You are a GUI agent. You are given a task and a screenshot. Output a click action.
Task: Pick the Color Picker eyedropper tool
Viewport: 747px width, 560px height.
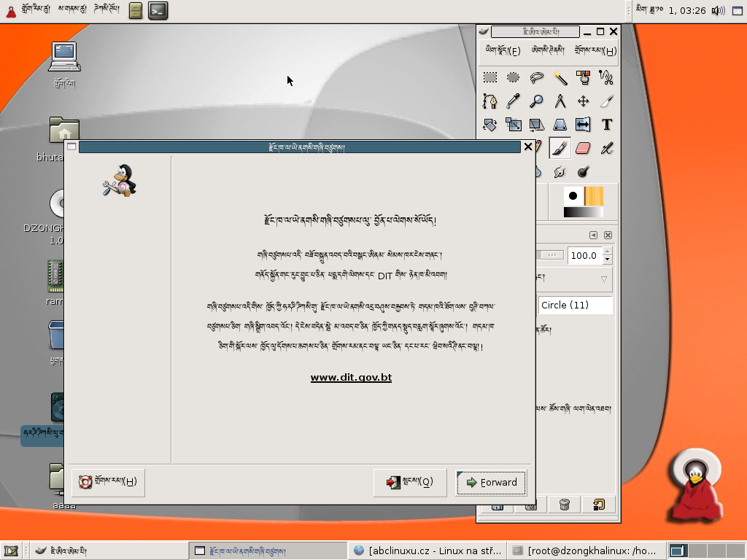[513, 101]
